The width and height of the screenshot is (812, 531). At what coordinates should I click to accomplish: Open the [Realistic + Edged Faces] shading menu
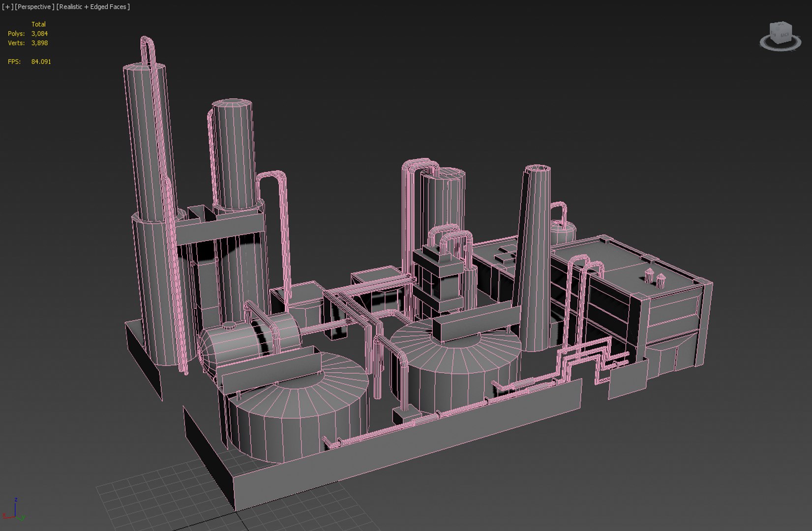point(93,7)
